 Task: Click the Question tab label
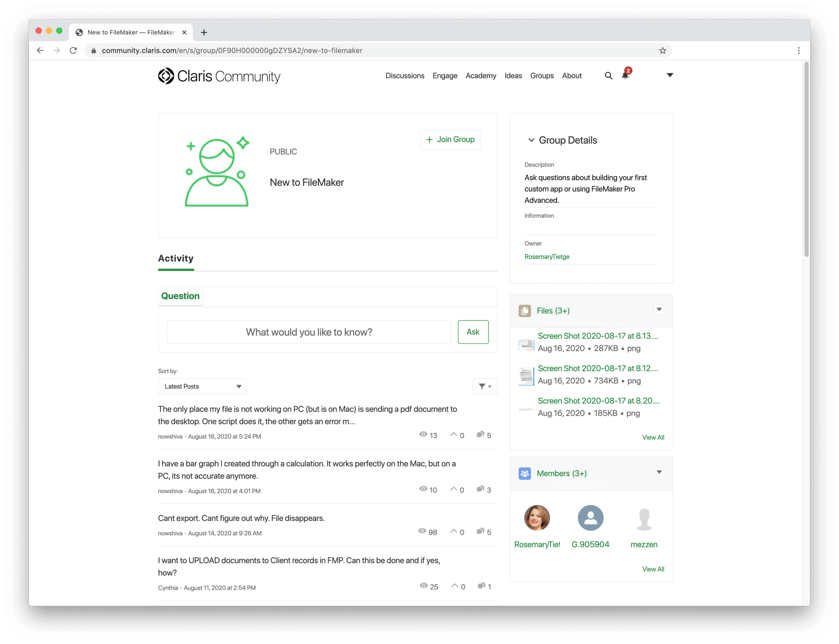[x=180, y=296]
